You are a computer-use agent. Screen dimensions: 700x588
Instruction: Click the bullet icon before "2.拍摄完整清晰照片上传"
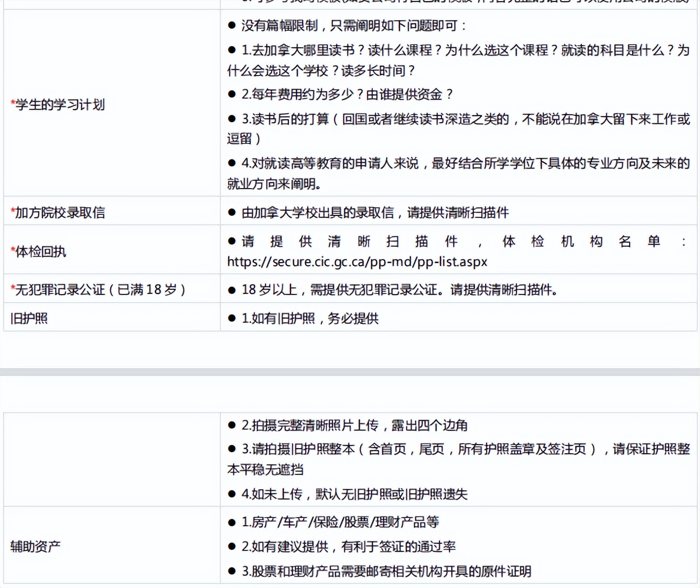point(231,426)
